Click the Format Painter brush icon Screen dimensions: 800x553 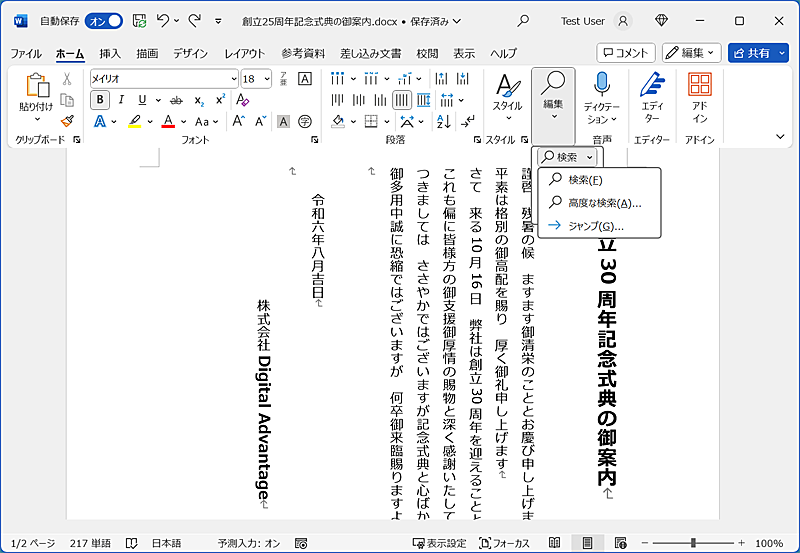(x=67, y=121)
